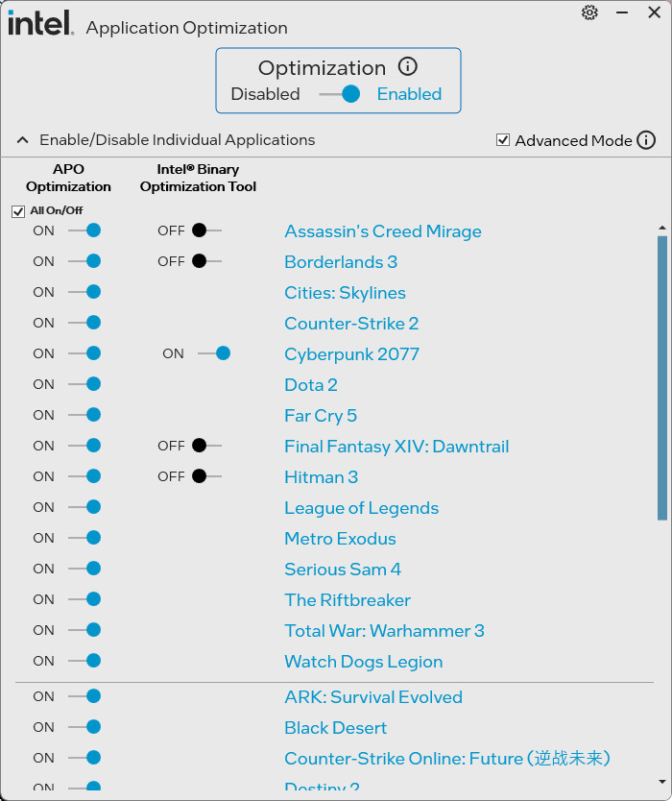
Task: Open the Assassin's Creed Mirage link
Action: (x=382, y=231)
